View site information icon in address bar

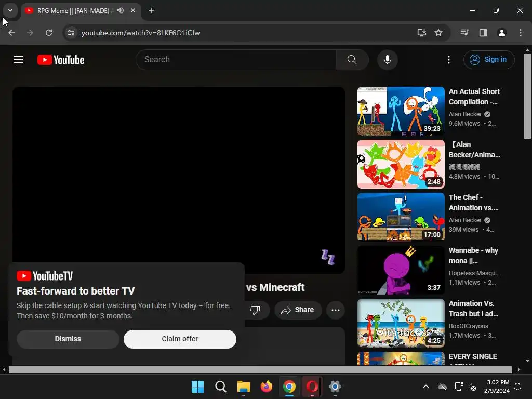[71, 33]
